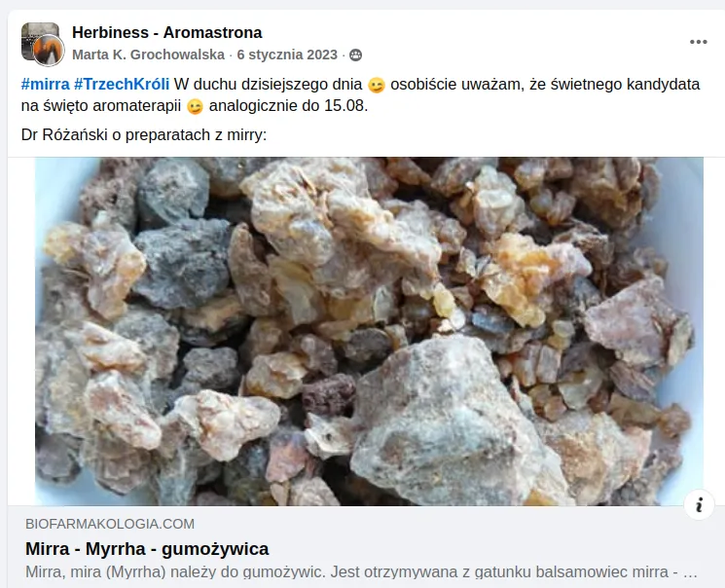Open the three-dots post options menu

click(698, 42)
